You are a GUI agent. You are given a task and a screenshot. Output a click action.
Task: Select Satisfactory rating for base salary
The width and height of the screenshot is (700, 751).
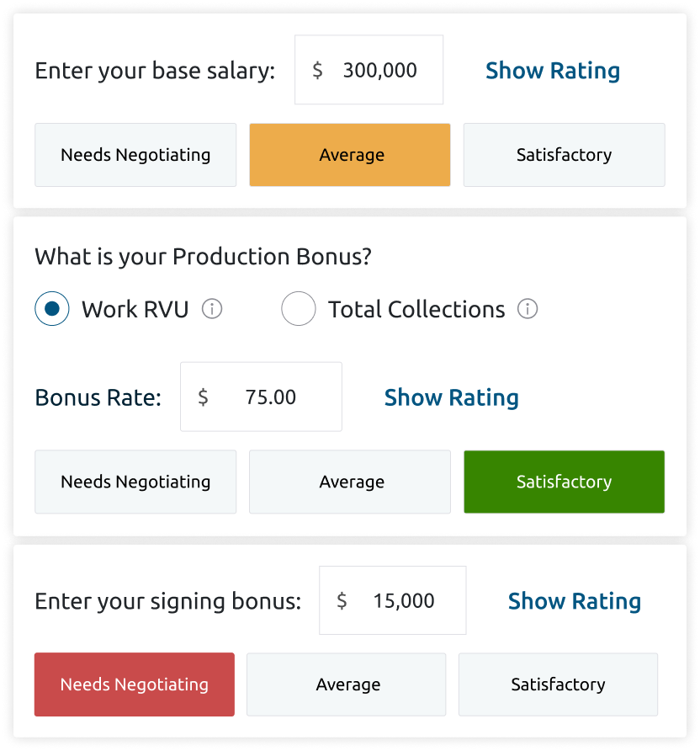564,155
